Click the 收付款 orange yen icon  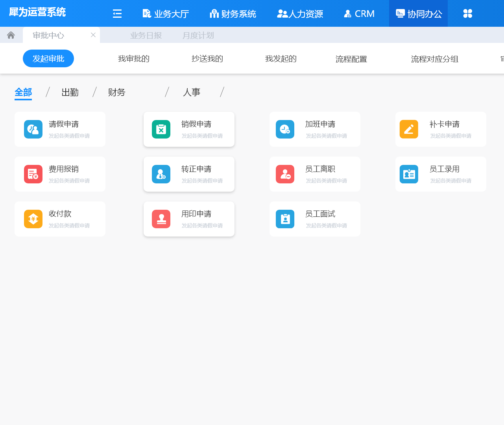[x=33, y=219]
